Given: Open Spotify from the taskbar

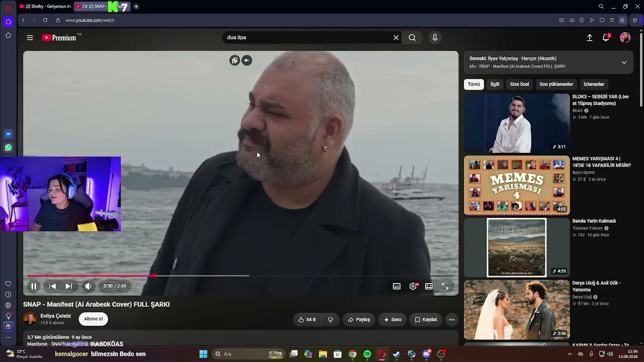Looking at the screenshot, I should pyautogui.click(x=367, y=354).
